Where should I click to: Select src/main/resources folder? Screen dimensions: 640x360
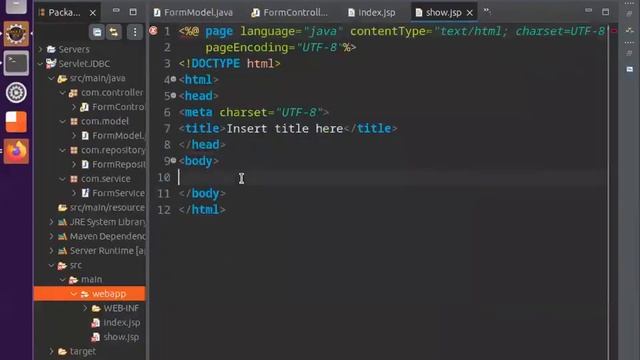101,208
